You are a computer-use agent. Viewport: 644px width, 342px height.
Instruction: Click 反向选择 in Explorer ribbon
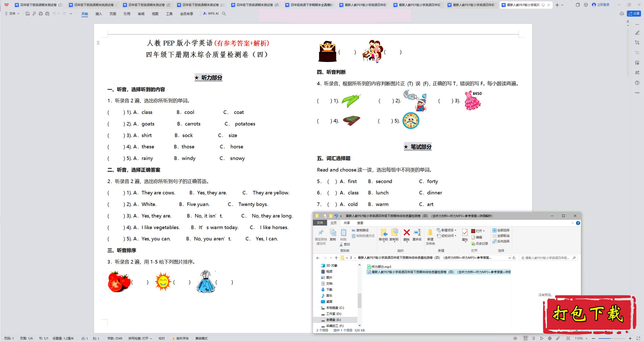[501, 241]
